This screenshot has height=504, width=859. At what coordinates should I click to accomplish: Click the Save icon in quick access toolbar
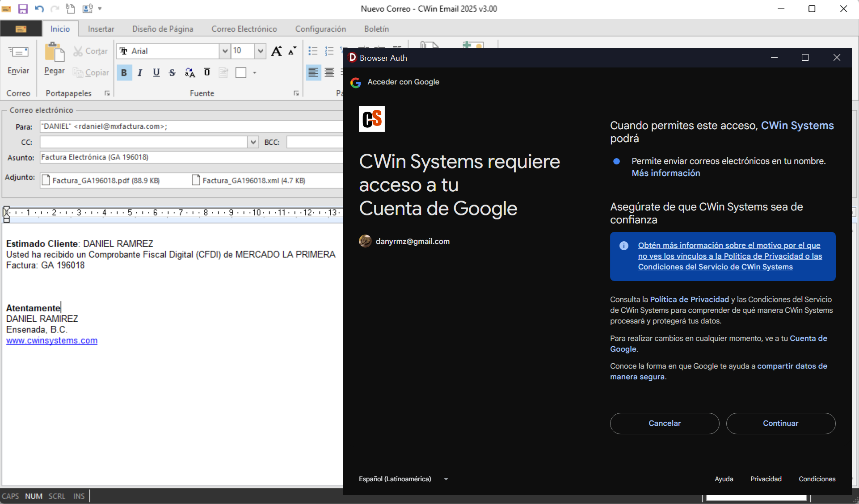[x=23, y=8]
